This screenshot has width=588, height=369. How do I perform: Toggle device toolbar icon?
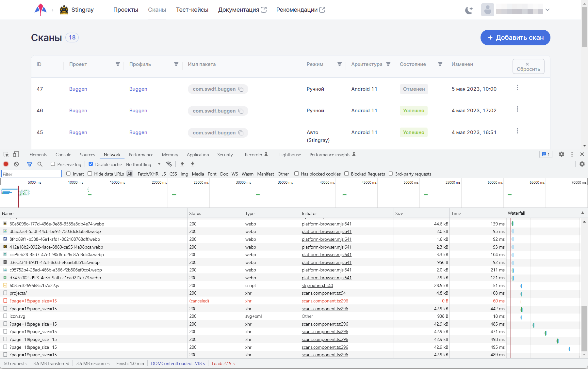(16, 154)
